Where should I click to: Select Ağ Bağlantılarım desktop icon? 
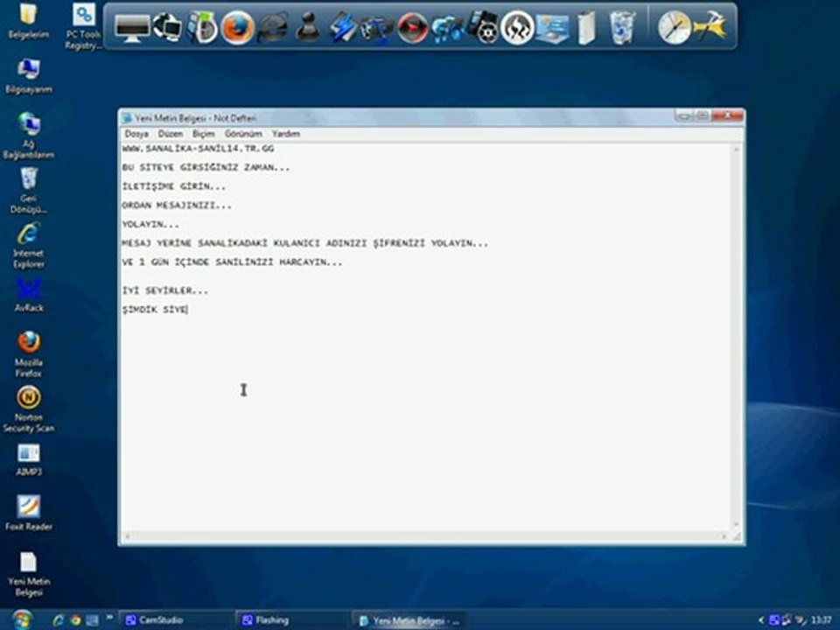28,136
